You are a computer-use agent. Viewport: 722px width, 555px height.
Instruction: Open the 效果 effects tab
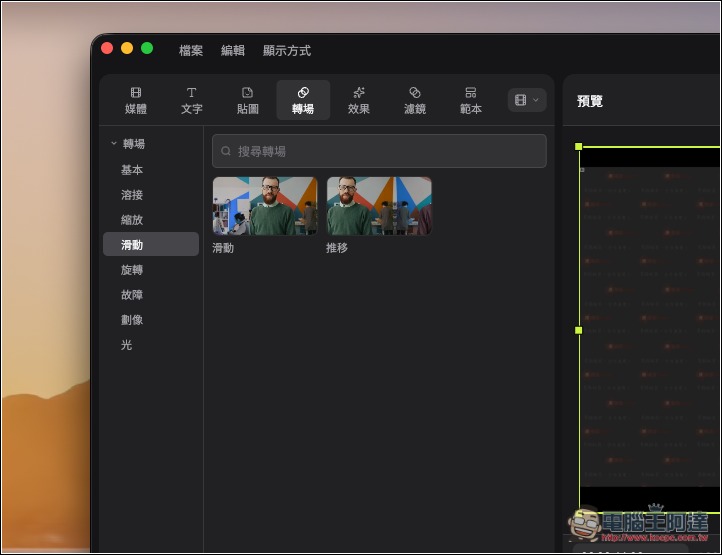[359, 100]
